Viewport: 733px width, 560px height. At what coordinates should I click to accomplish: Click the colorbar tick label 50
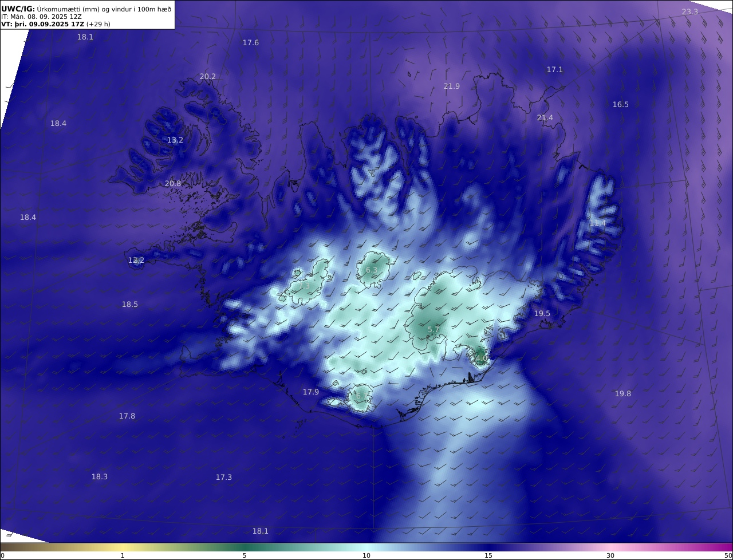[x=728, y=555]
